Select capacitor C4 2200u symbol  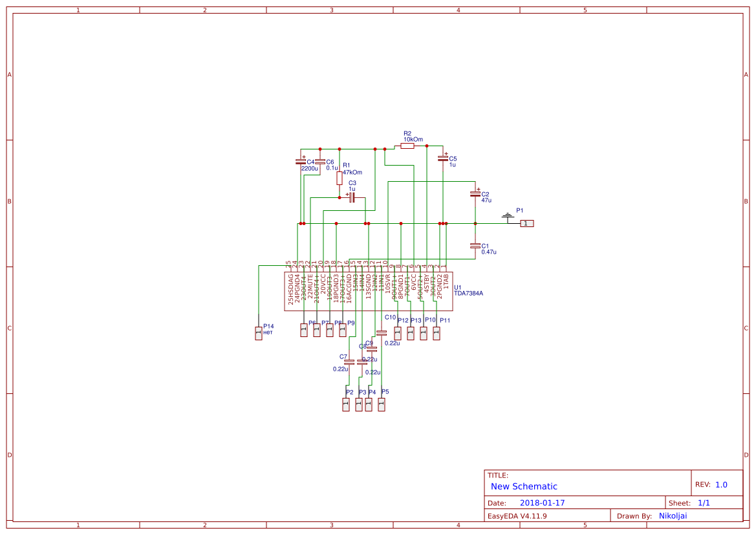click(301, 163)
